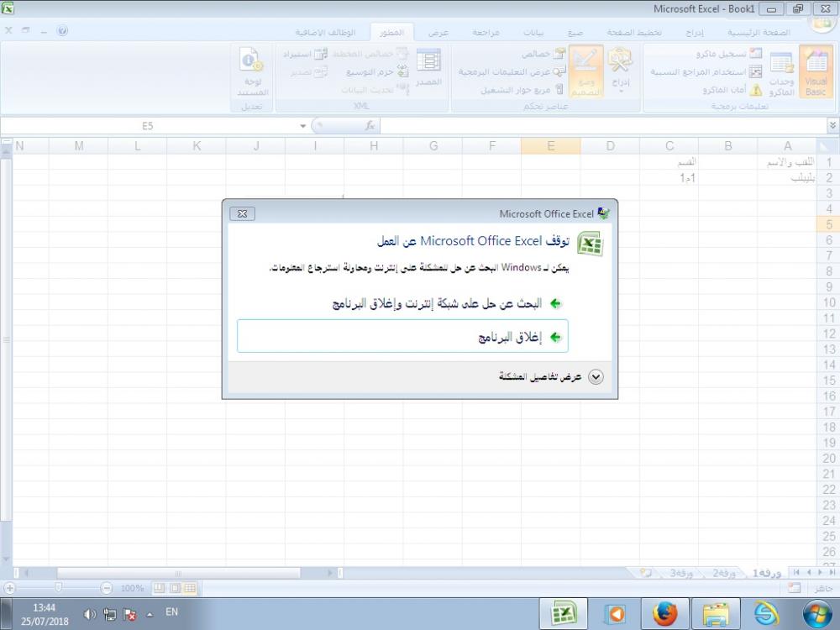Select cell C1 containing 'القسم'
This screenshot has width=840, height=630.
point(669,162)
